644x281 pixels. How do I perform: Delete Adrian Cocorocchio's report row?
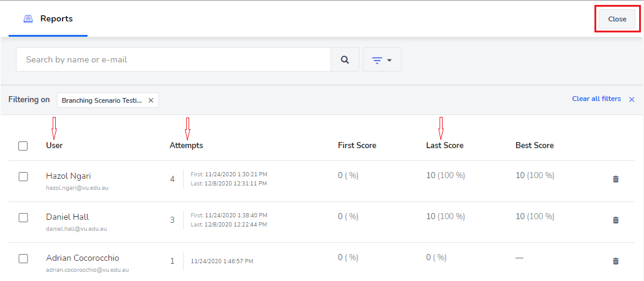[x=616, y=261]
